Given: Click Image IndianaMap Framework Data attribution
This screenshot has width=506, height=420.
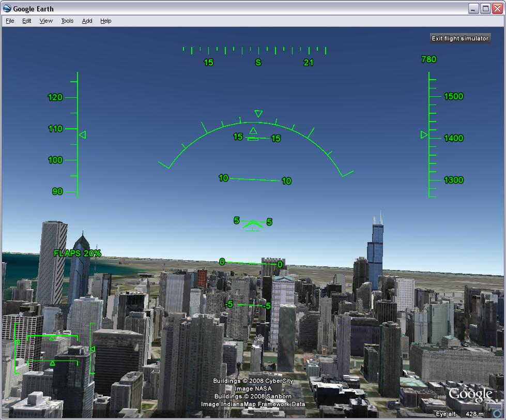Looking at the screenshot, I should (x=253, y=404).
